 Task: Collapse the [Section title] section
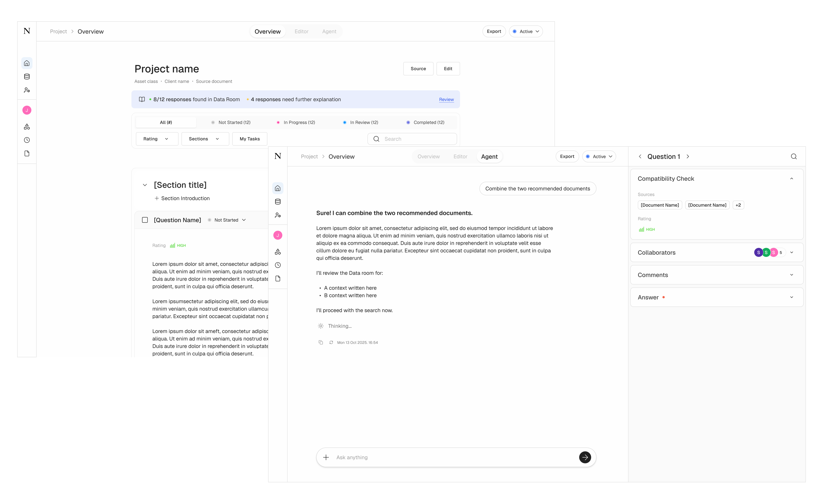click(x=145, y=185)
